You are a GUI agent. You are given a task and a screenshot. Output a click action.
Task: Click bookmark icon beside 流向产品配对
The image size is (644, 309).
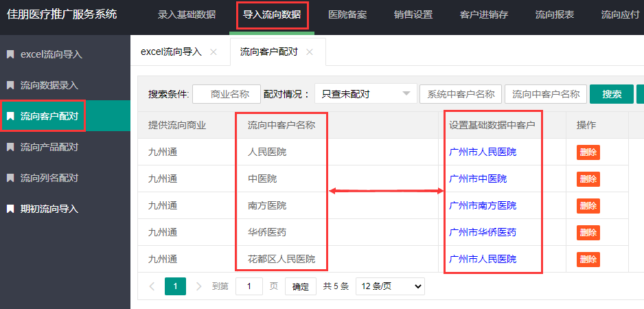tap(10, 147)
